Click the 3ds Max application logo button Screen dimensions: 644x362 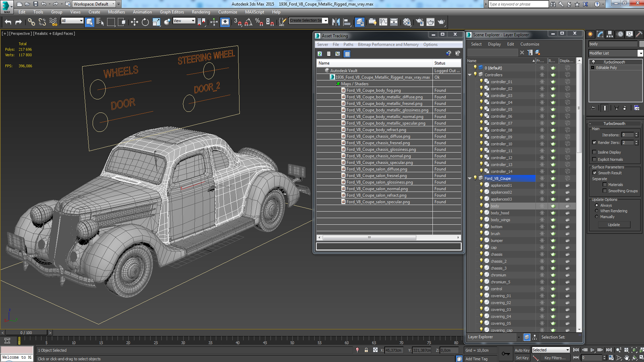pos(7,6)
